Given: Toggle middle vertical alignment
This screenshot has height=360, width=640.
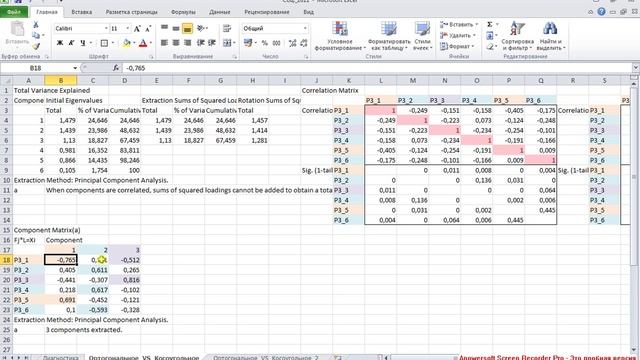Looking at the screenshot, I should 176,28.
